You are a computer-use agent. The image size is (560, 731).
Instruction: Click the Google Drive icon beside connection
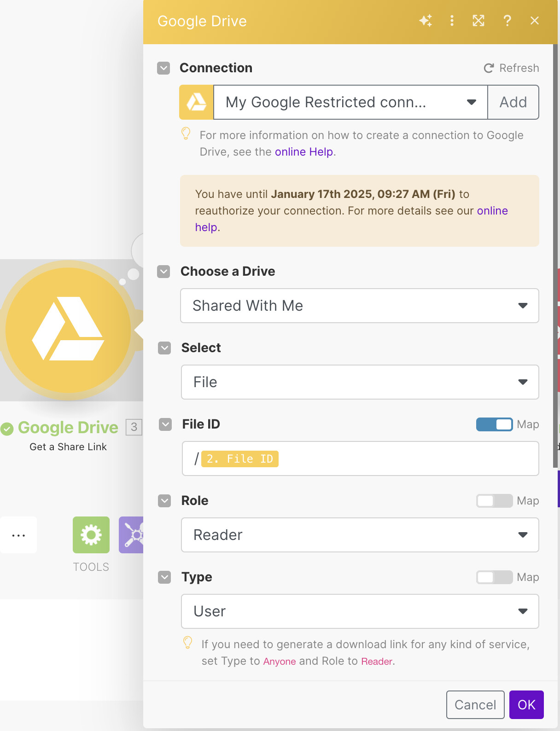(x=196, y=102)
